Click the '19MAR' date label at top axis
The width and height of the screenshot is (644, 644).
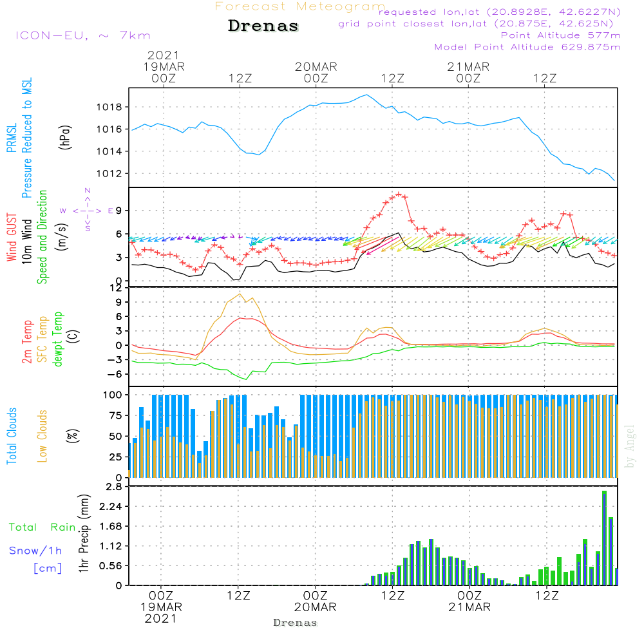point(164,66)
